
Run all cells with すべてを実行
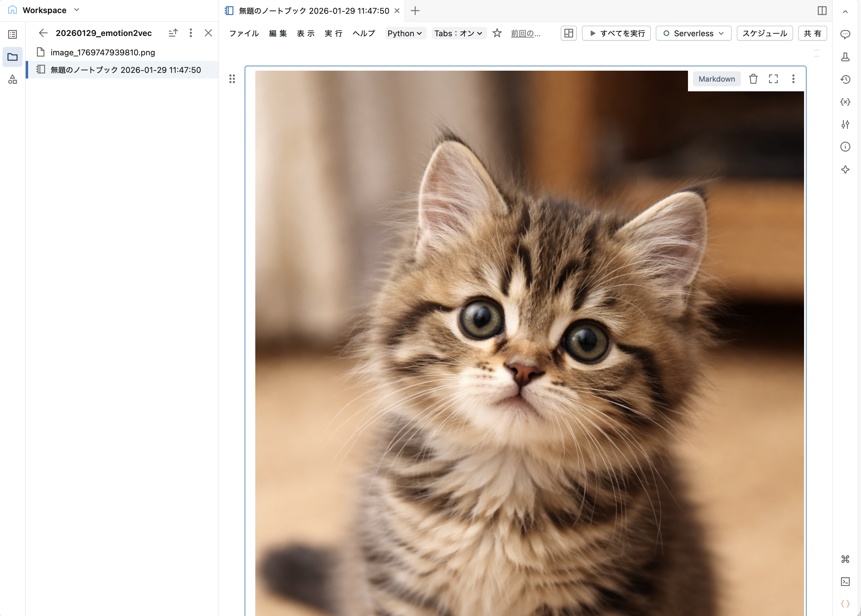pos(616,33)
